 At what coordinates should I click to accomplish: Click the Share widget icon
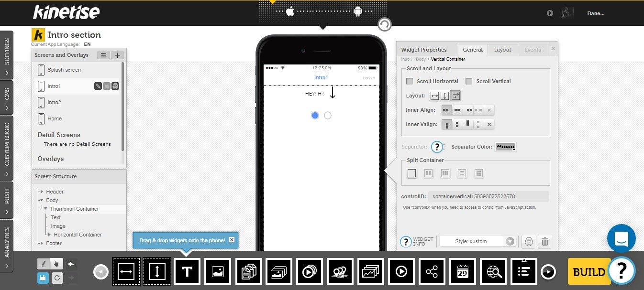[432, 272]
